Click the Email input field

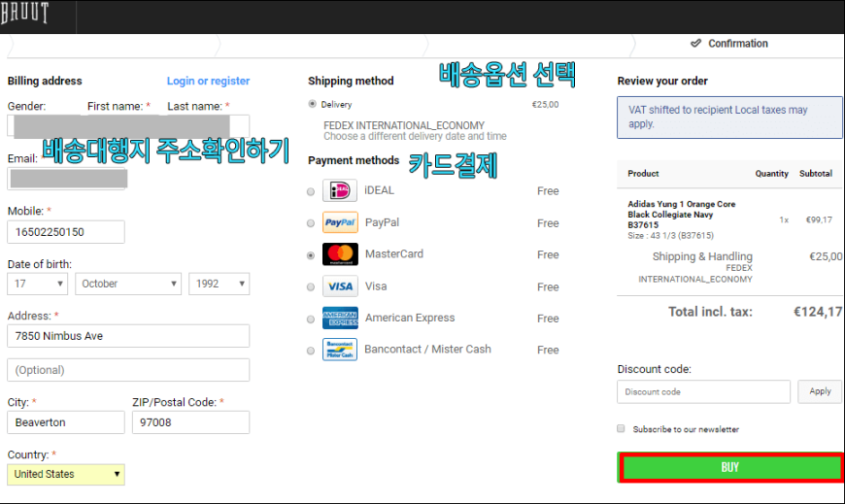pos(66,179)
